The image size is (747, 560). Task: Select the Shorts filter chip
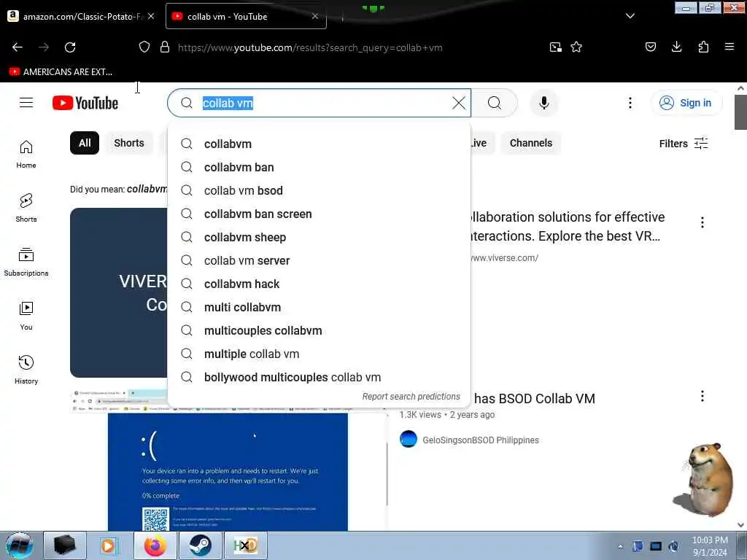129,143
